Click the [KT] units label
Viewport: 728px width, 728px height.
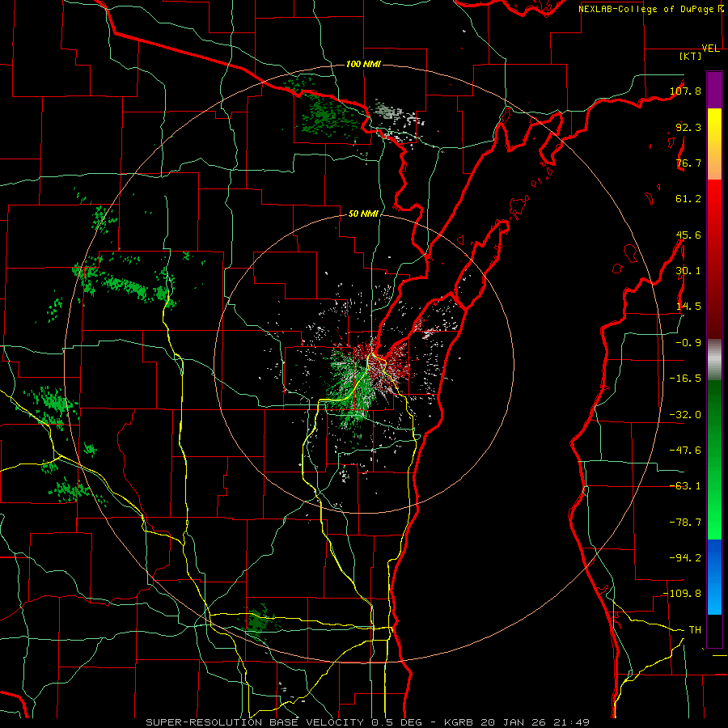click(x=691, y=56)
